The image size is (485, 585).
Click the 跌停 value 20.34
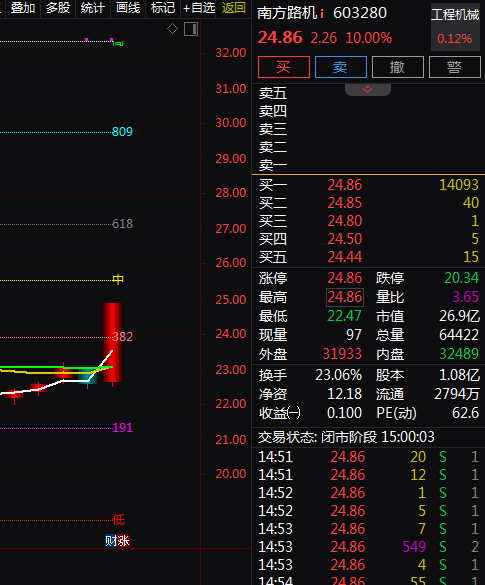pos(461,278)
